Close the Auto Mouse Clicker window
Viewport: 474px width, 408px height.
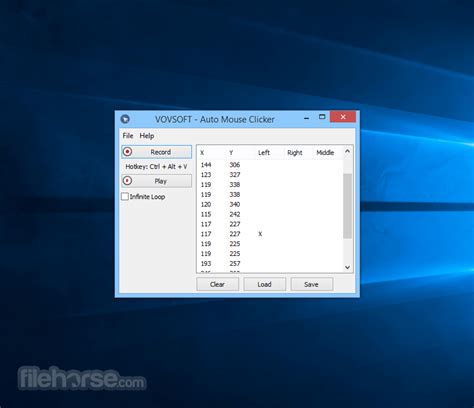click(x=343, y=117)
